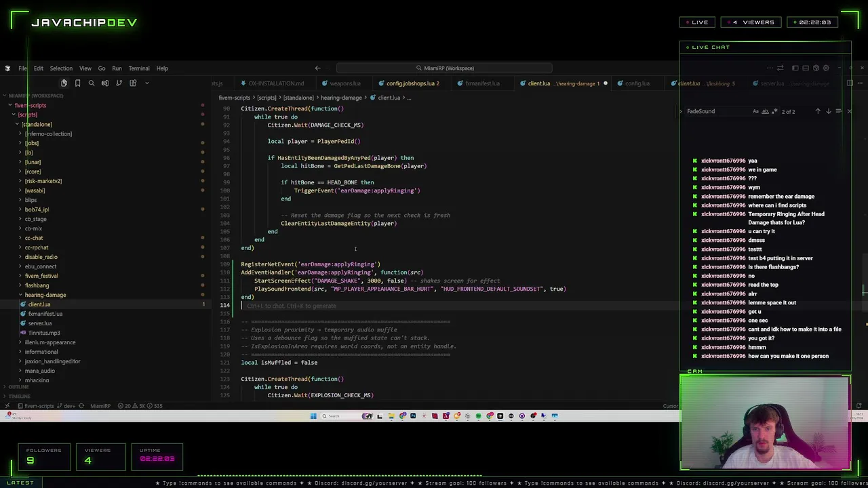Expand the replace toggle in find widget

tap(681, 111)
